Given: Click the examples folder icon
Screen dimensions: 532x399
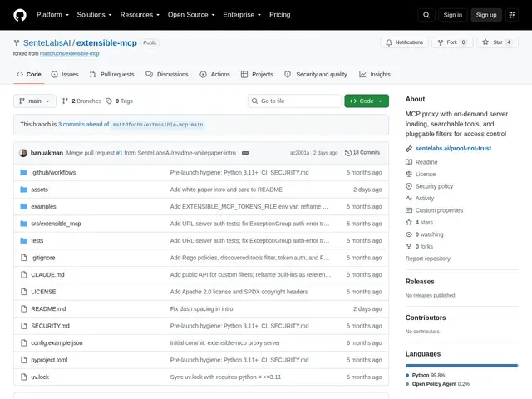Looking at the screenshot, I should tap(23, 206).
